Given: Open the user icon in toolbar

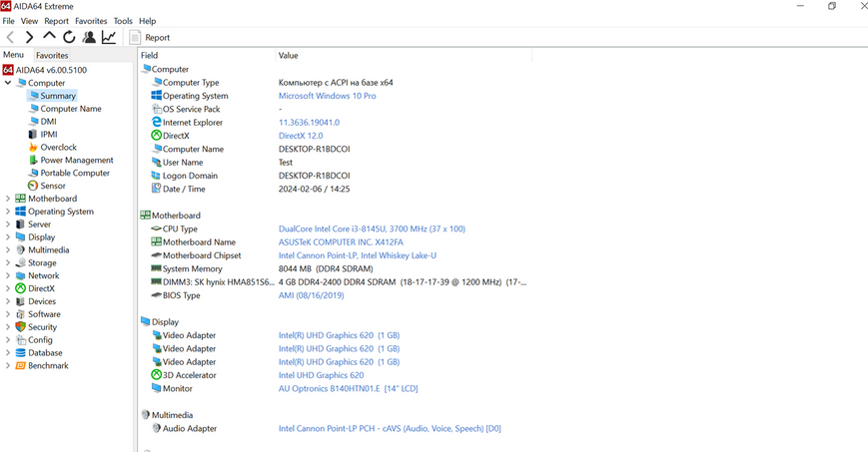Looking at the screenshot, I should pos(89,37).
